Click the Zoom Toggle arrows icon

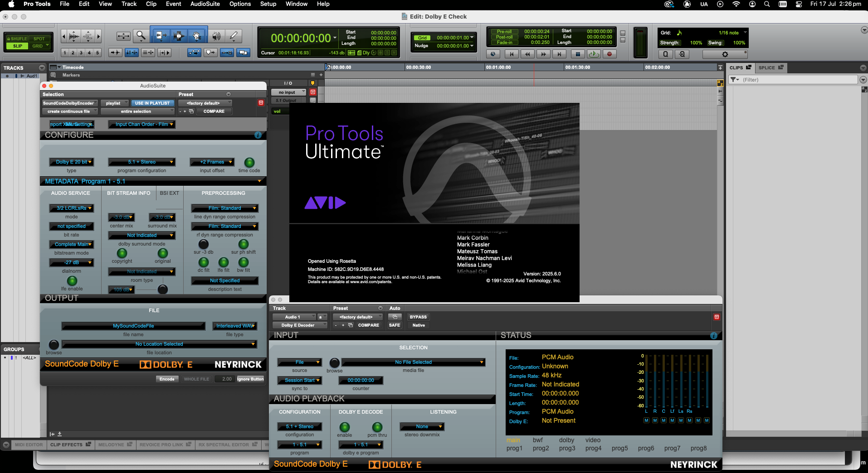123,36
